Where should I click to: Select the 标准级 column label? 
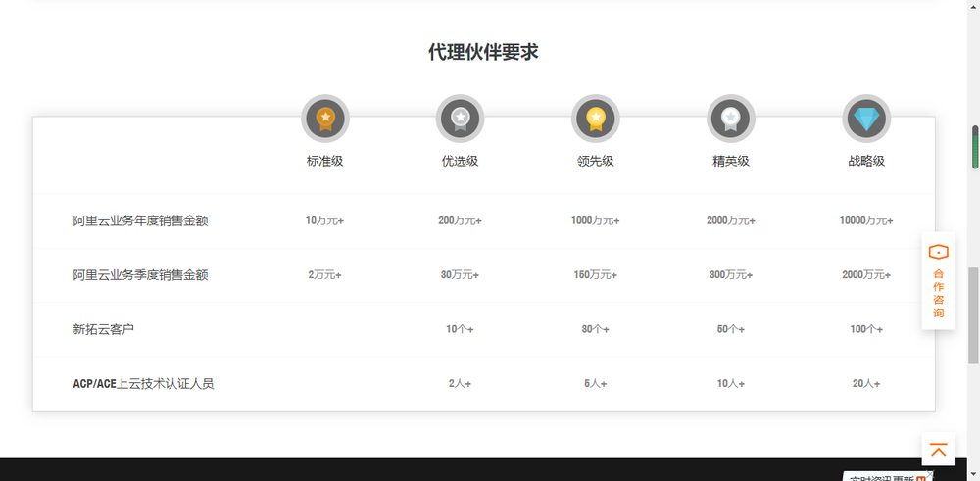325,162
